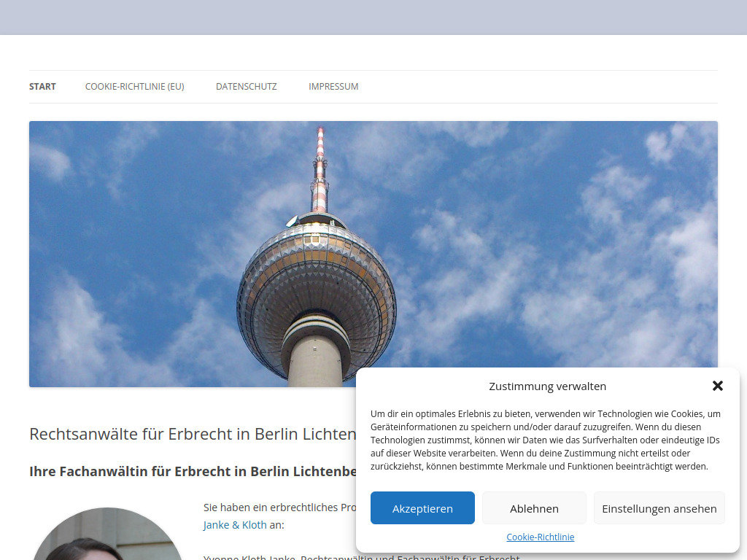This screenshot has width=747, height=560.
Task: Open the DATENSCHUTZ menu page
Action: pyautogui.click(x=247, y=87)
